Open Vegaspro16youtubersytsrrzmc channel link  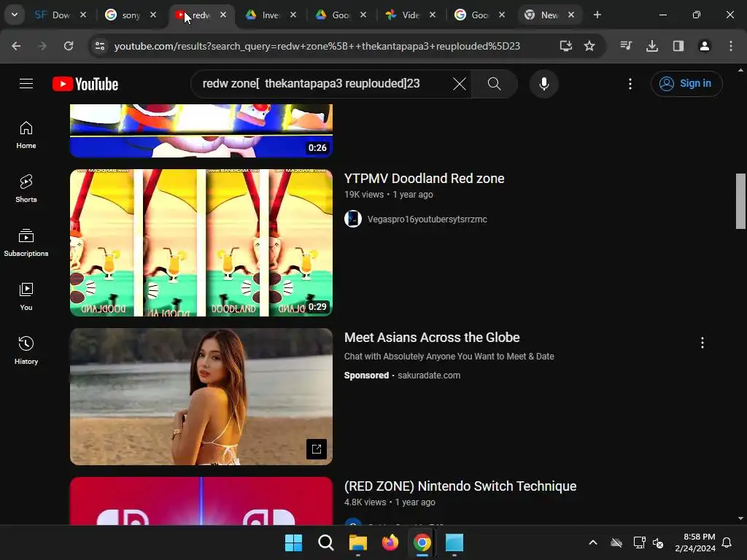(427, 219)
